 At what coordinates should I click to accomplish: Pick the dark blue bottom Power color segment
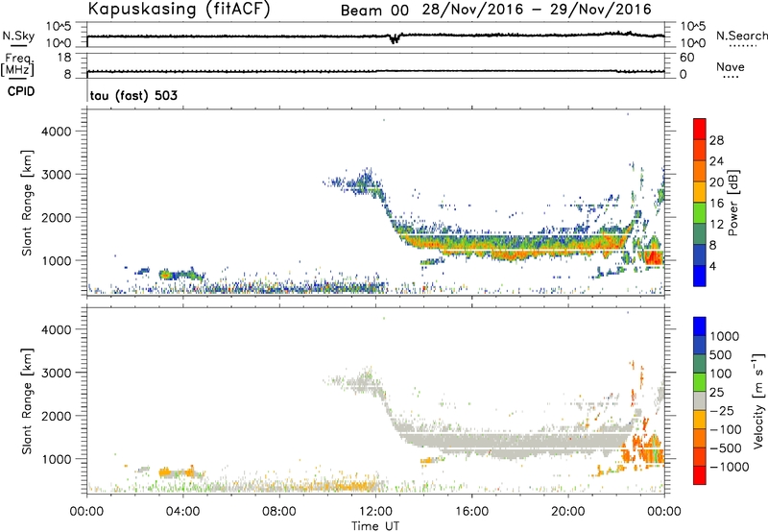coord(700,276)
